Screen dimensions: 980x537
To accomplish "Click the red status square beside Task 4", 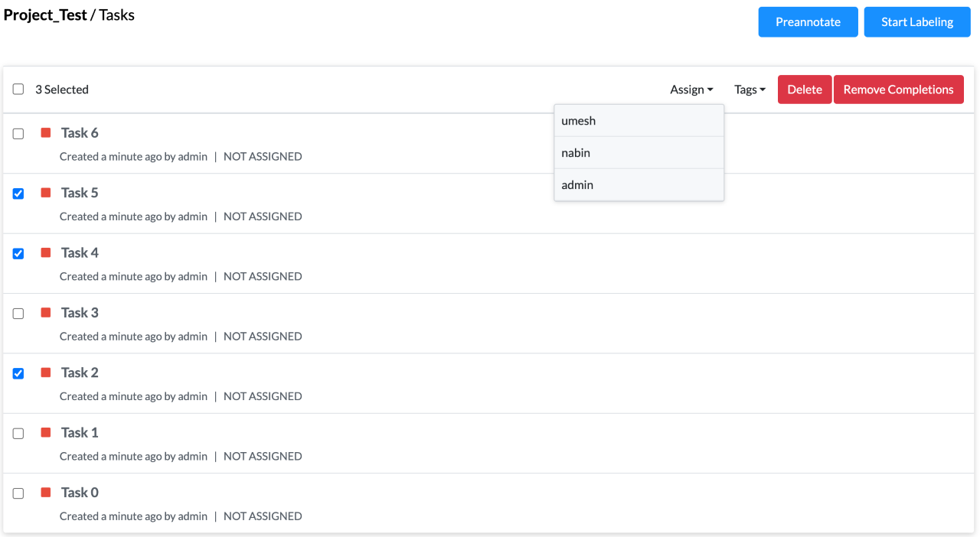I will click(x=46, y=252).
